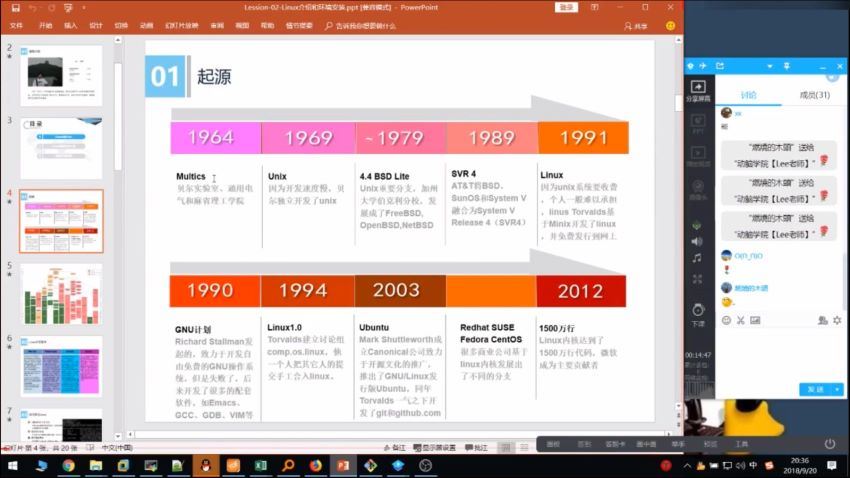Open the 切换 (Transitions) ribbon tab
Viewport: 850px width, 478px height.
[x=121, y=25]
